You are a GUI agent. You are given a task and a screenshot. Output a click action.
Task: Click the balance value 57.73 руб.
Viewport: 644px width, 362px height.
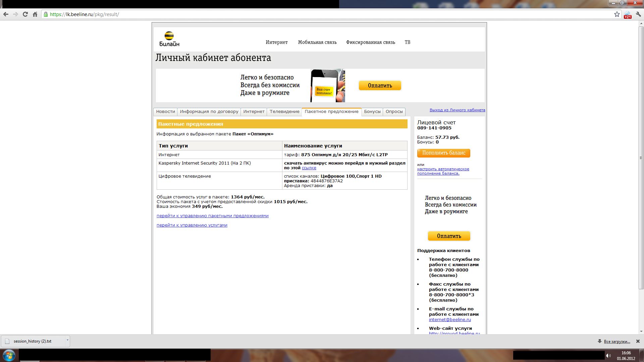[x=447, y=137]
